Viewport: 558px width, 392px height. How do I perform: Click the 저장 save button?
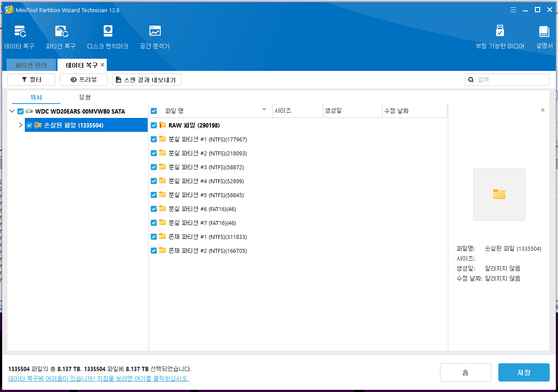524,372
